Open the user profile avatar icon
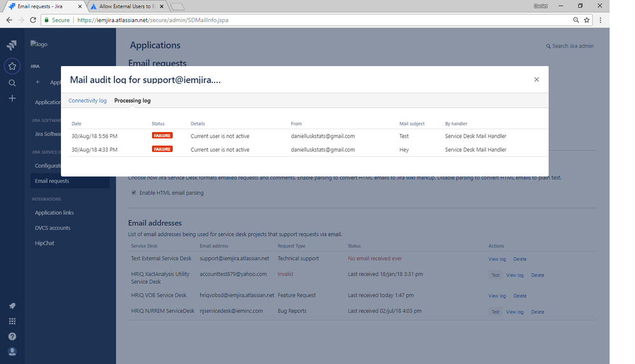Image resolution: width=635 pixels, height=364 pixels. click(x=12, y=351)
